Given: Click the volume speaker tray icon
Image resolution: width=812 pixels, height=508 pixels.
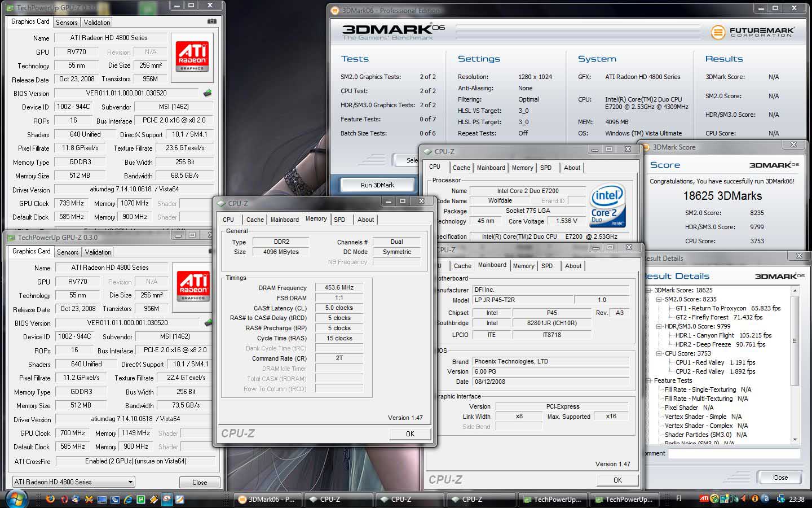Looking at the screenshot, I should (744, 498).
